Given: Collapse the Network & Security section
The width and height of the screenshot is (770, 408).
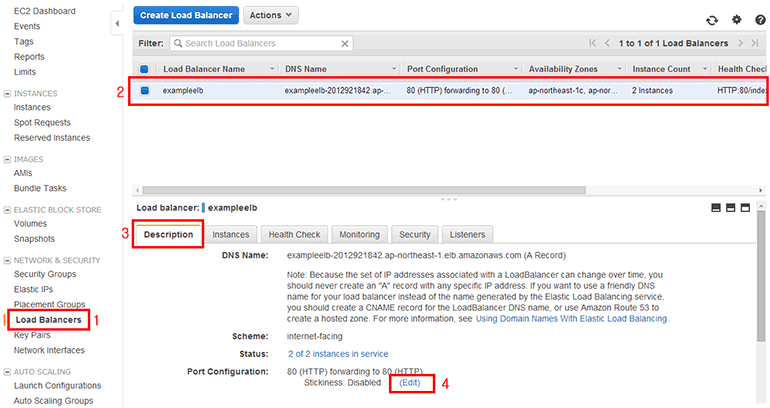Looking at the screenshot, I should pos(8,259).
